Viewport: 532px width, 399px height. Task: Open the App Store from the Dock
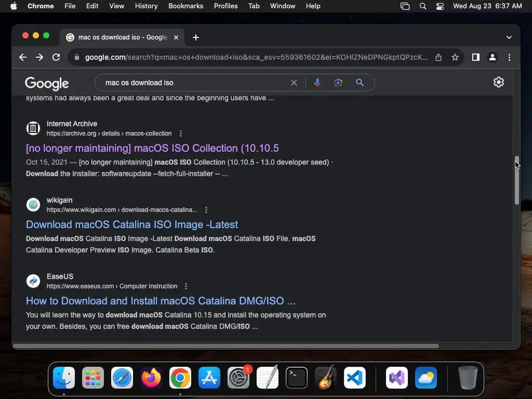click(209, 378)
